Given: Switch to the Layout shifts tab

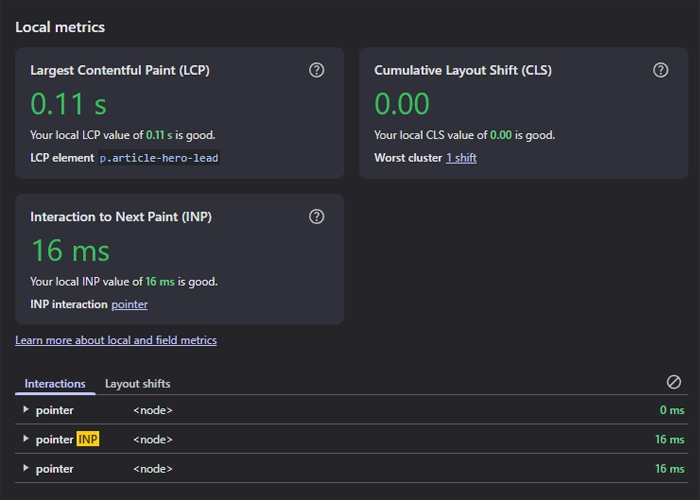Looking at the screenshot, I should pos(138,384).
